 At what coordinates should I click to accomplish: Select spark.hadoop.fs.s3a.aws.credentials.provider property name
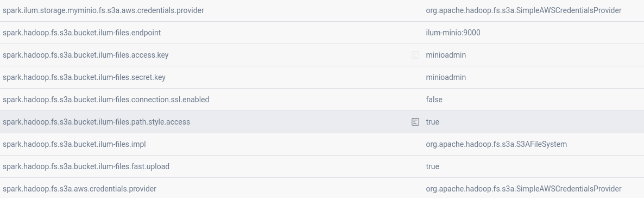coord(80,189)
